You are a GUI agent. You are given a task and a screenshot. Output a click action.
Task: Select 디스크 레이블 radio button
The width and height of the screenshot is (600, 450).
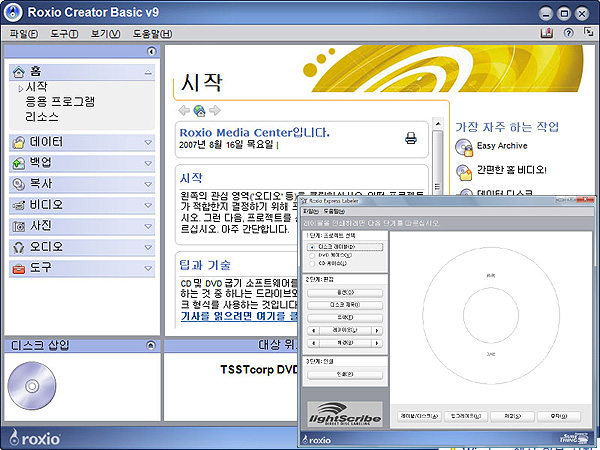(x=312, y=247)
